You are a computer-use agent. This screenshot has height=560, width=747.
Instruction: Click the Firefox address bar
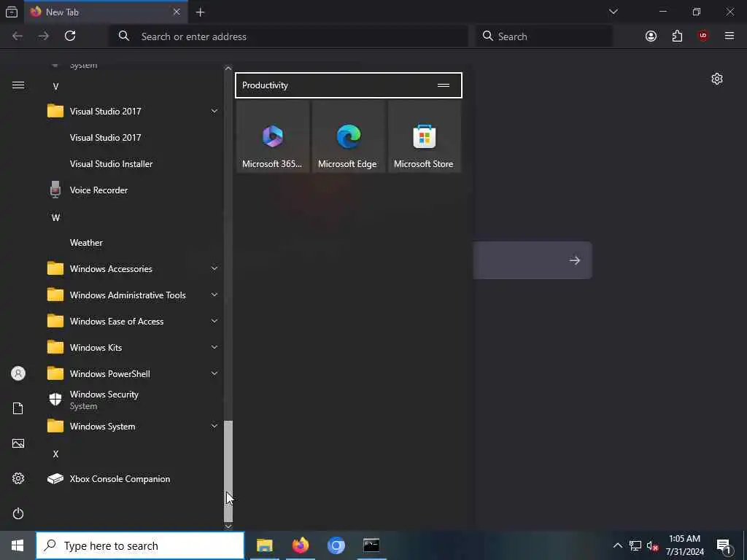(289, 36)
